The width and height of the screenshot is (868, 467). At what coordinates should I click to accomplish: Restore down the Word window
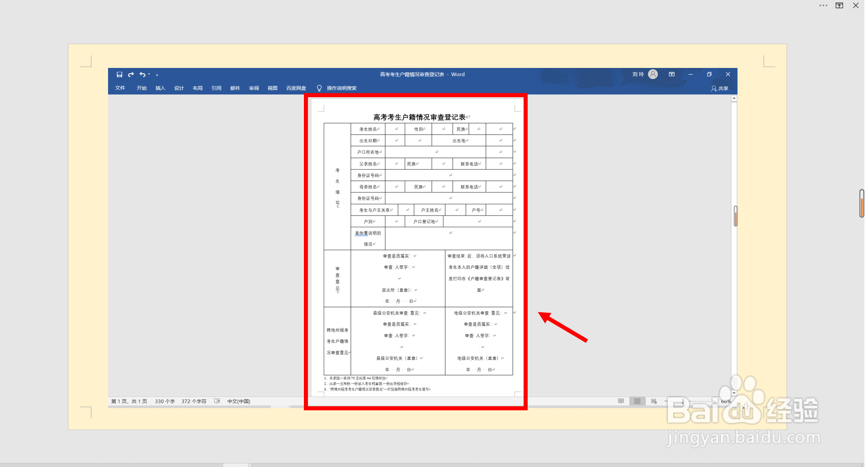click(709, 74)
